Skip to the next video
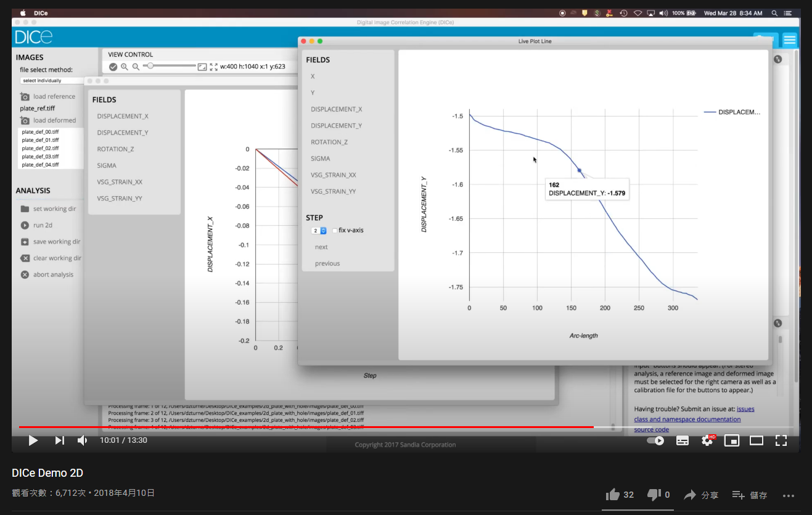Viewport: 812px width, 515px height. [59, 440]
